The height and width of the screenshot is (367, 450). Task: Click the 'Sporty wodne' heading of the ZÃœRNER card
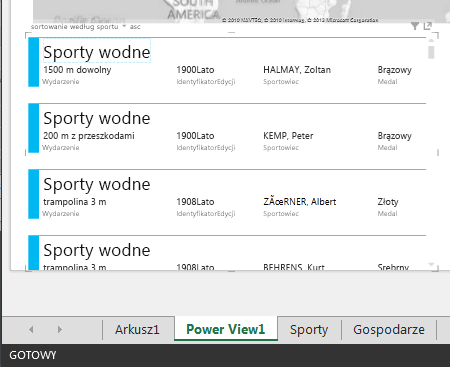coord(97,184)
